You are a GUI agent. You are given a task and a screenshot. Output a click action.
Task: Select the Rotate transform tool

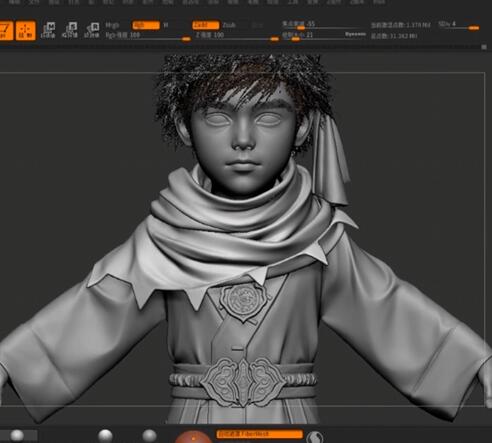pos(93,30)
